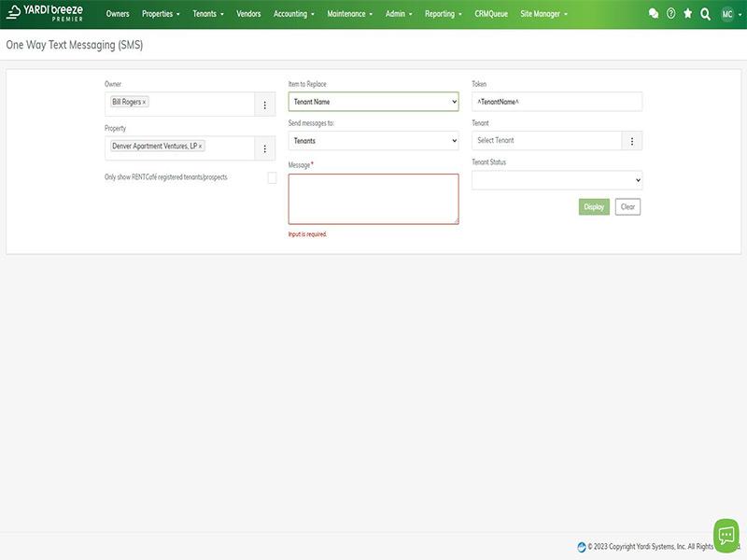Click the Select Tenant input field
Image resolution: width=747 pixels, height=560 pixels.
[547, 141]
